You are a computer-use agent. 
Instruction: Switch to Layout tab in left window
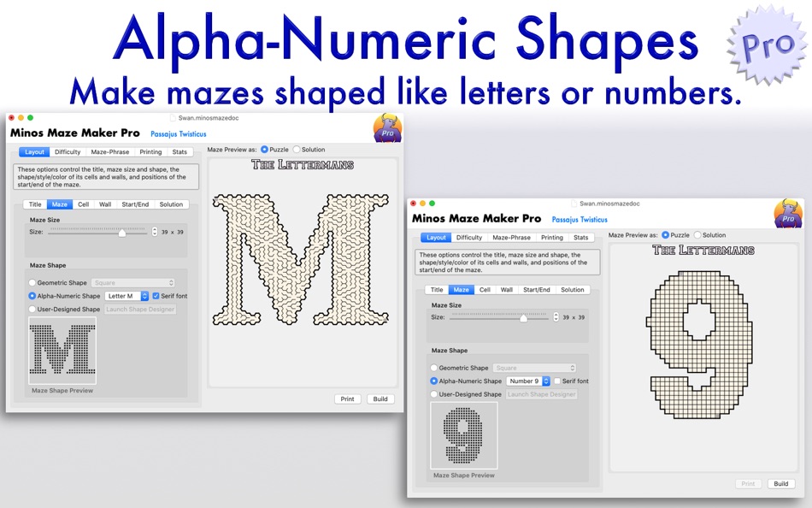coord(35,152)
